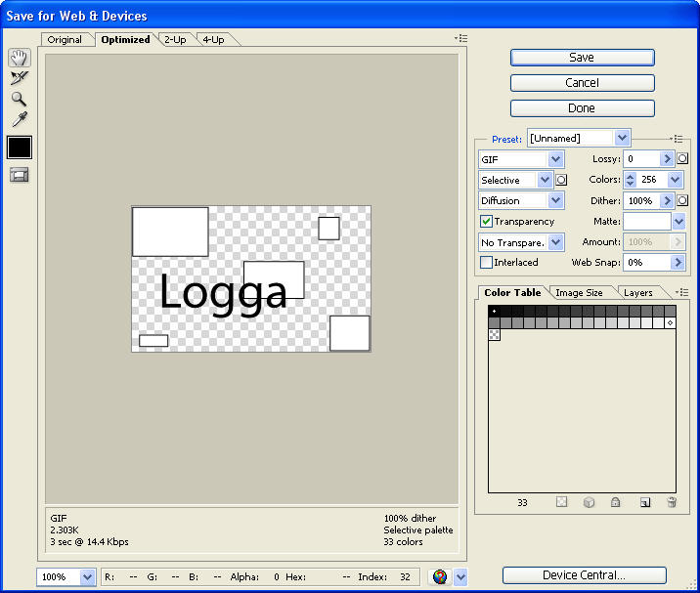Click the Colors stepper arrows
Viewport: 700px width, 593px height.
click(x=630, y=180)
